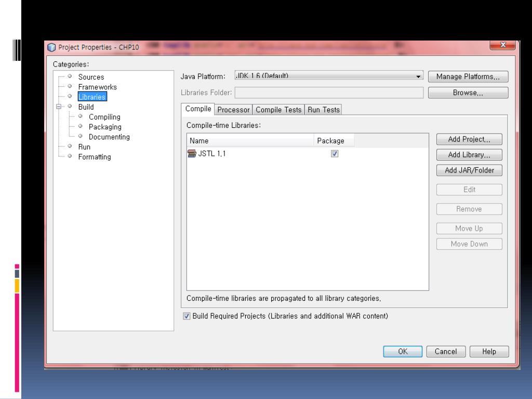The height and width of the screenshot is (399, 532).
Task: Select the Run category
Action: click(84, 147)
